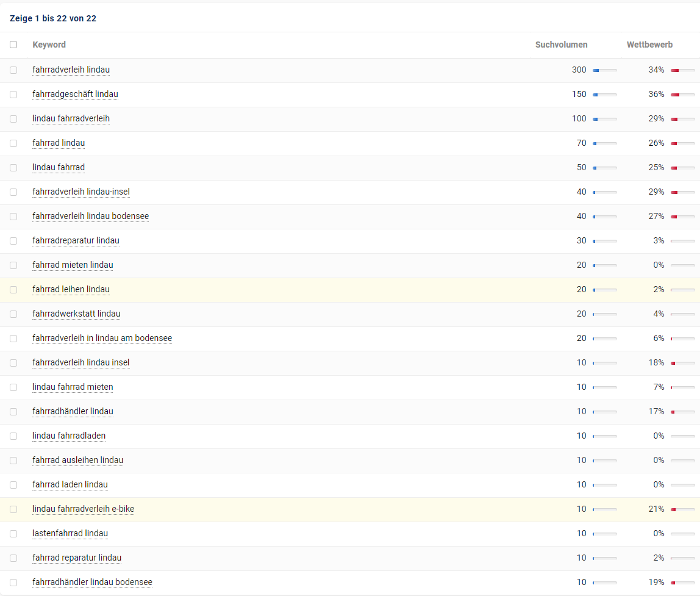Image resolution: width=700 pixels, height=596 pixels.
Task: Click the 'lindau fahrrad mieten' link
Action: tap(73, 387)
